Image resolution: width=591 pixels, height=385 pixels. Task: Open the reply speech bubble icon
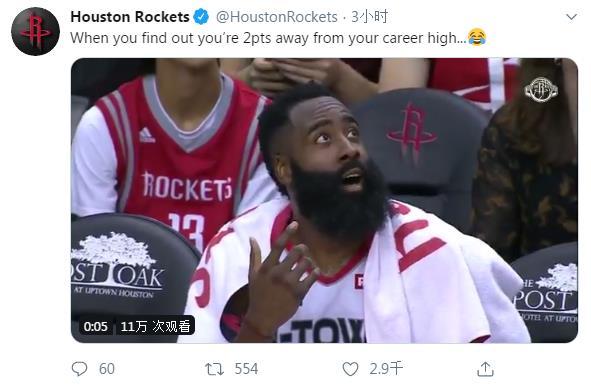point(79,368)
